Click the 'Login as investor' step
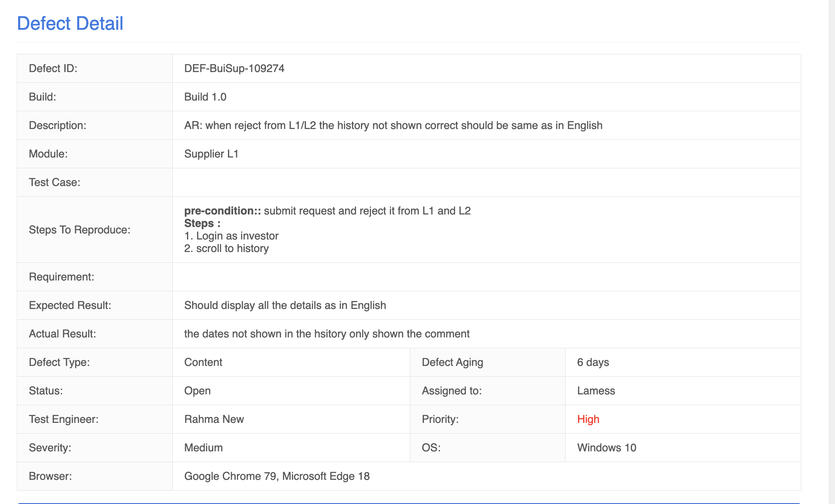The image size is (835, 504). click(x=231, y=236)
